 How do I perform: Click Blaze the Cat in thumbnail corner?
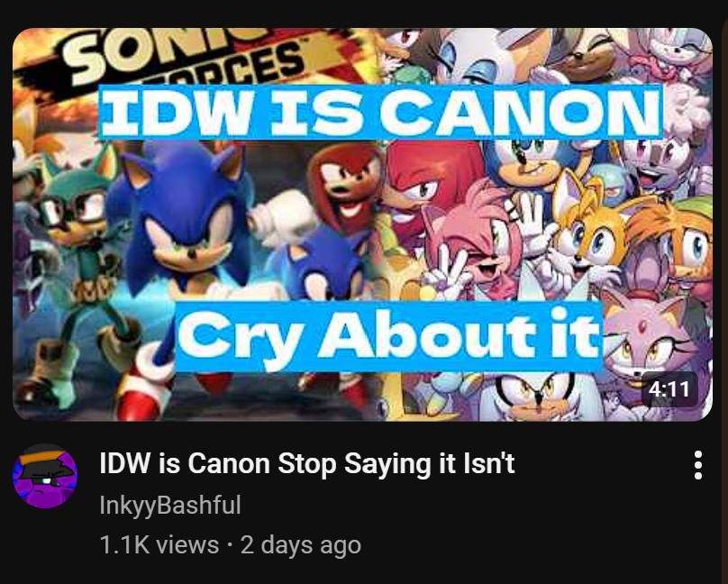[650, 334]
